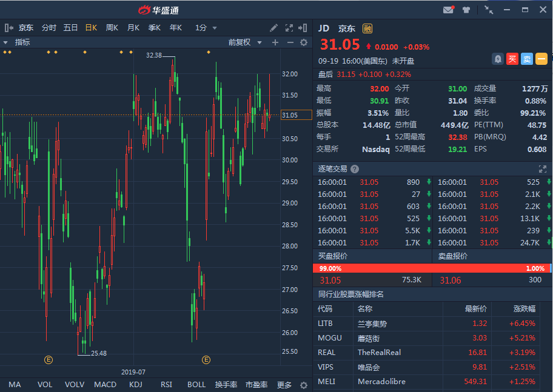Toggle the 换手率 turnover indicator
The height and width of the screenshot is (392, 553).
click(226, 385)
